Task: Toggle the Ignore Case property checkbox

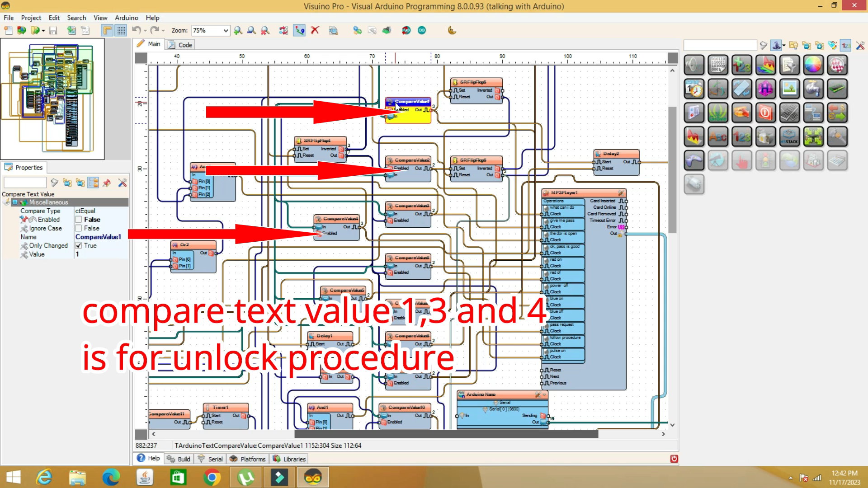Action: click(x=79, y=228)
